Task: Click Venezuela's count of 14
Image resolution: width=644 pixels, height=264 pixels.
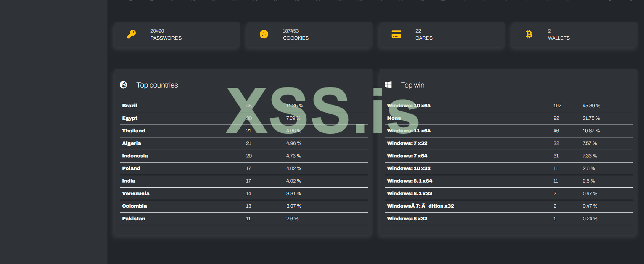Action: click(249, 193)
